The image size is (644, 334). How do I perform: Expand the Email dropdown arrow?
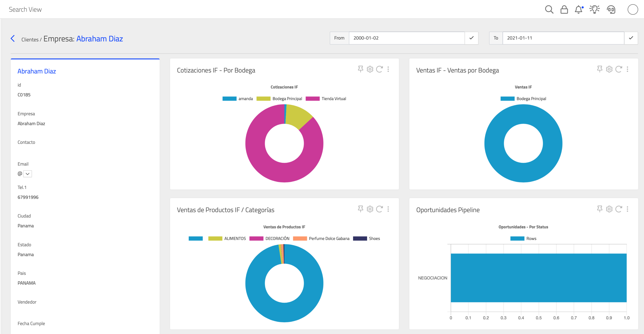[28, 174]
